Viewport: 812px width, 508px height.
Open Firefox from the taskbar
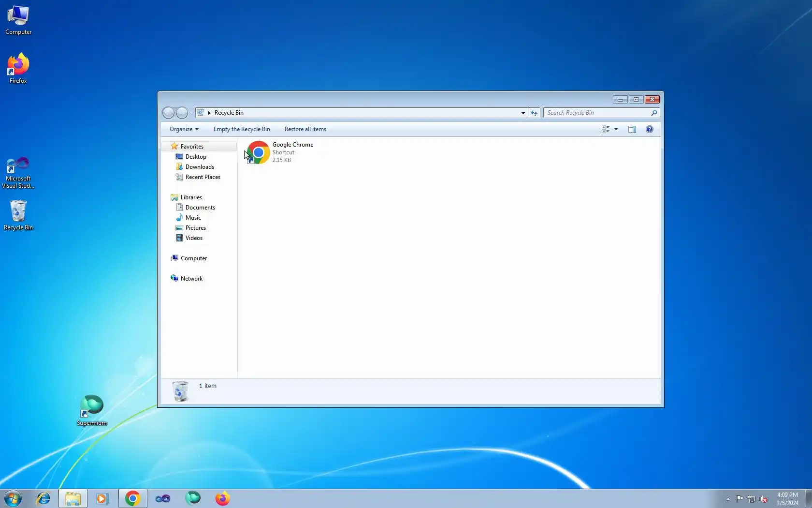(223, 498)
